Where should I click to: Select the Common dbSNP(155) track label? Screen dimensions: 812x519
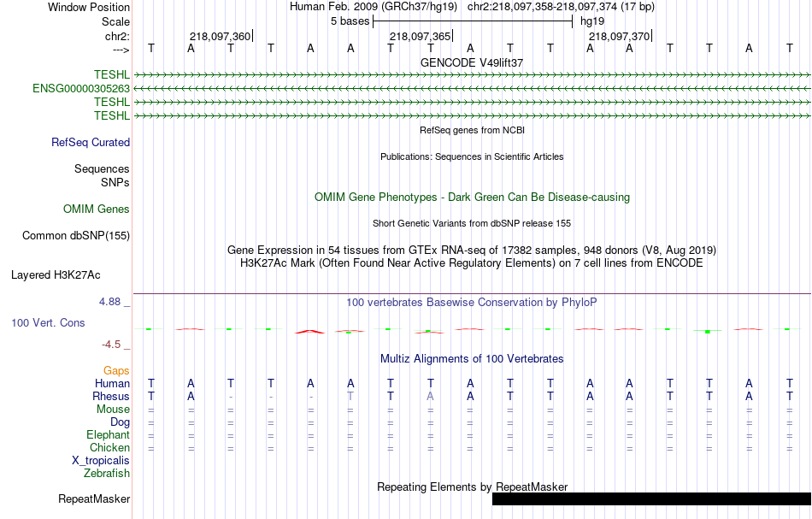76,236
